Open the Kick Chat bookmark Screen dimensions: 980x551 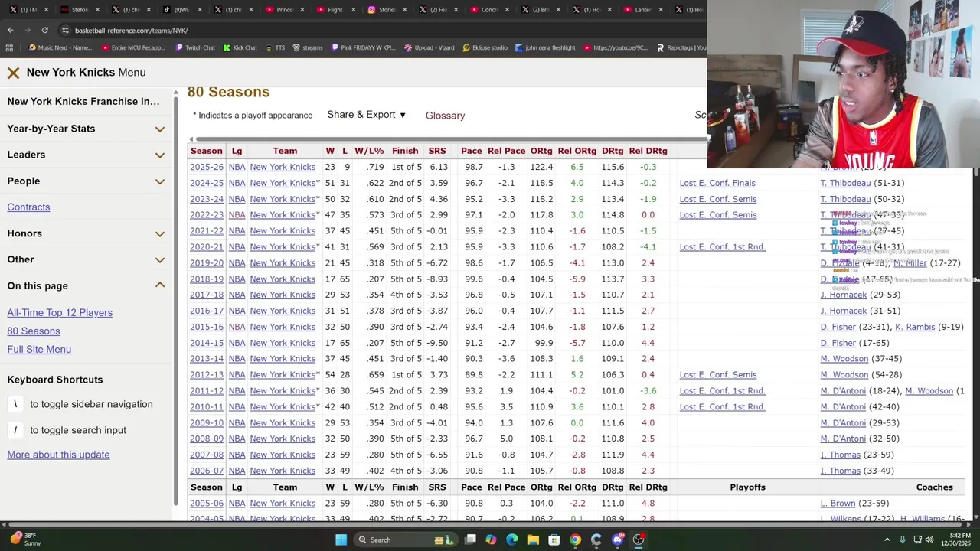240,47
